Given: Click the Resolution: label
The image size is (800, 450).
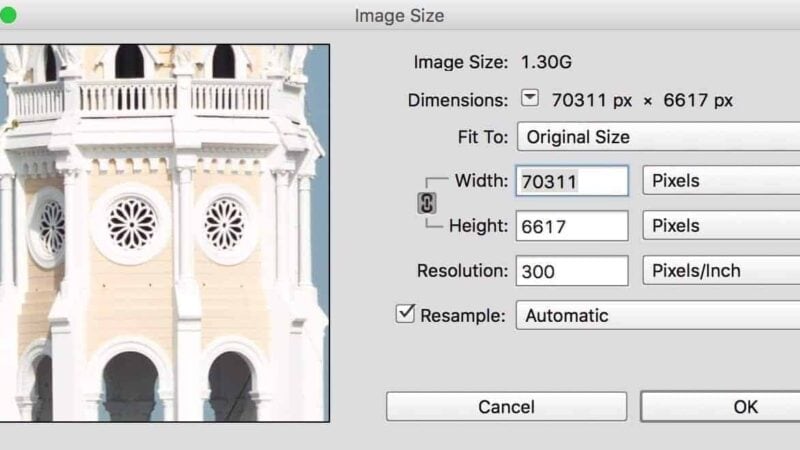Looking at the screenshot, I should pos(462,271).
